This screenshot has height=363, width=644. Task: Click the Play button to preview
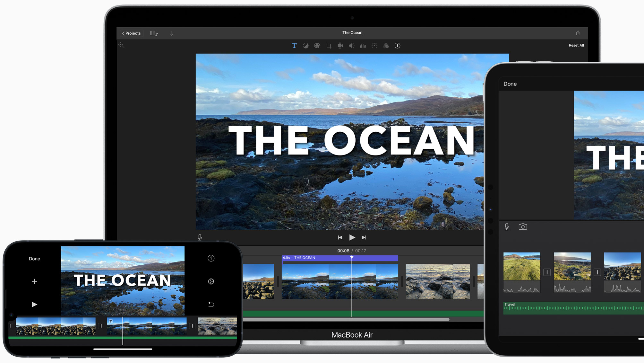(x=352, y=237)
